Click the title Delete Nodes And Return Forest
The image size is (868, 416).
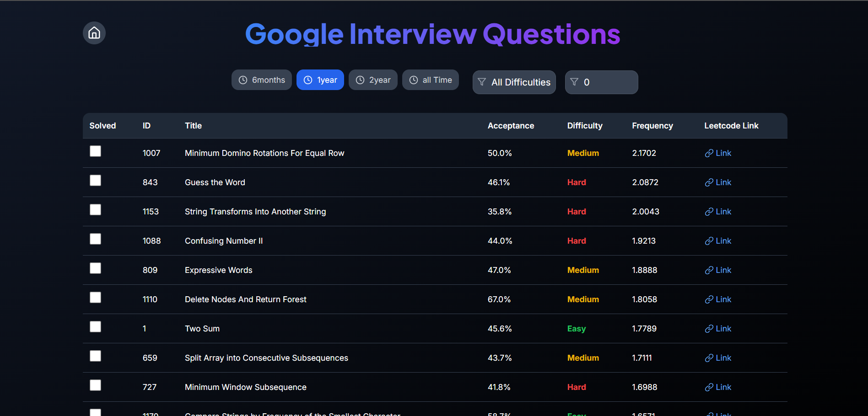(x=246, y=299)
